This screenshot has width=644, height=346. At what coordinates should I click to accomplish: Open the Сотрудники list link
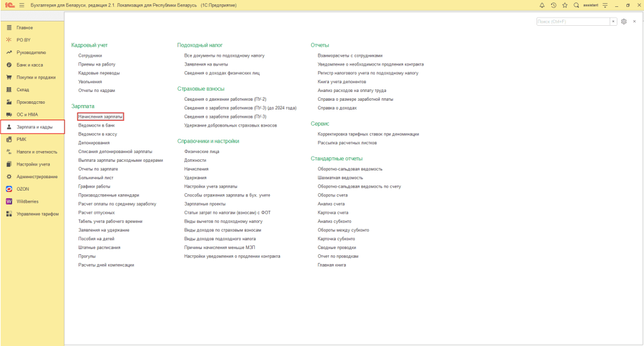(90, 55)
